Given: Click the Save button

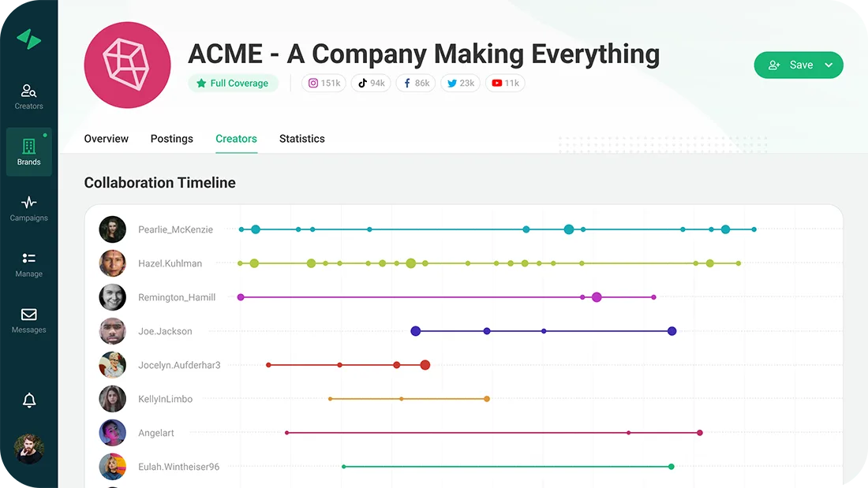Looking at the screenshot, I should point(790,65).
